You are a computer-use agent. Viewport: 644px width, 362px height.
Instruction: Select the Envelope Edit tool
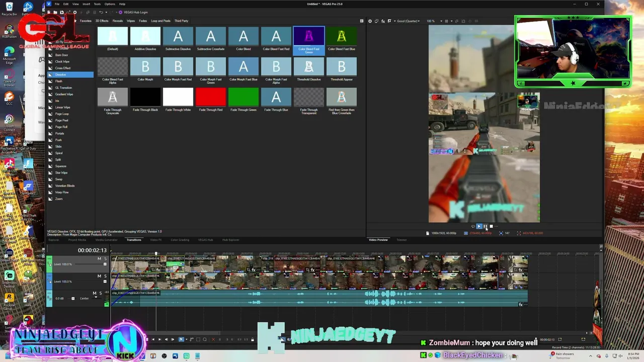(x=192, y=339)
